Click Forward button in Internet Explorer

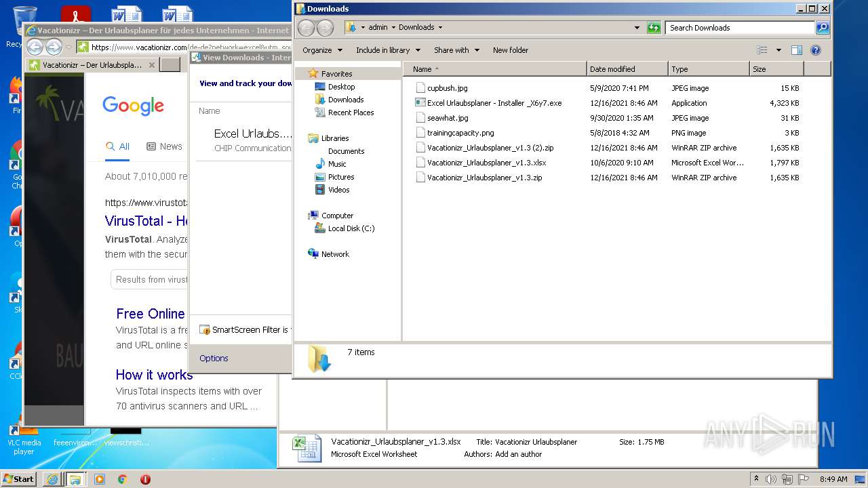click(x=54, y=47)
